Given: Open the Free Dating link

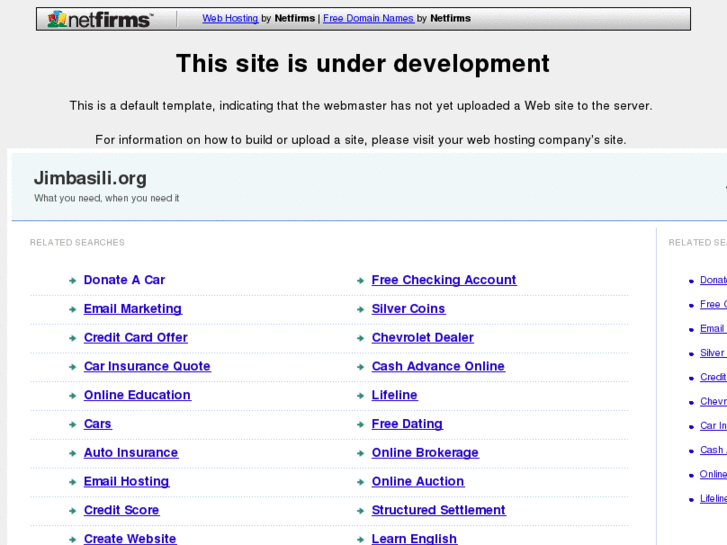Looking at the screenshot, I should 407,423.
